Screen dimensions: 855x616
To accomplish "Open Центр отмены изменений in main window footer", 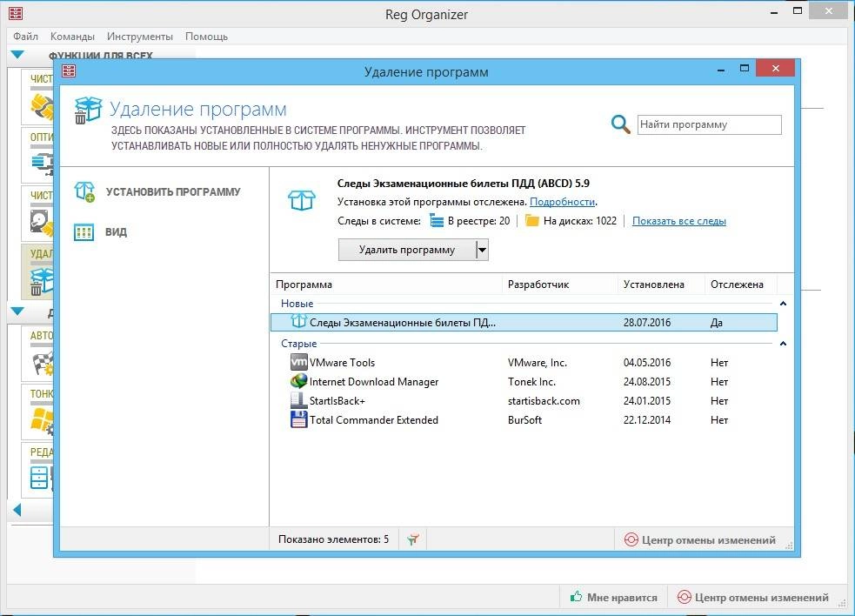I will click(752, 598).
